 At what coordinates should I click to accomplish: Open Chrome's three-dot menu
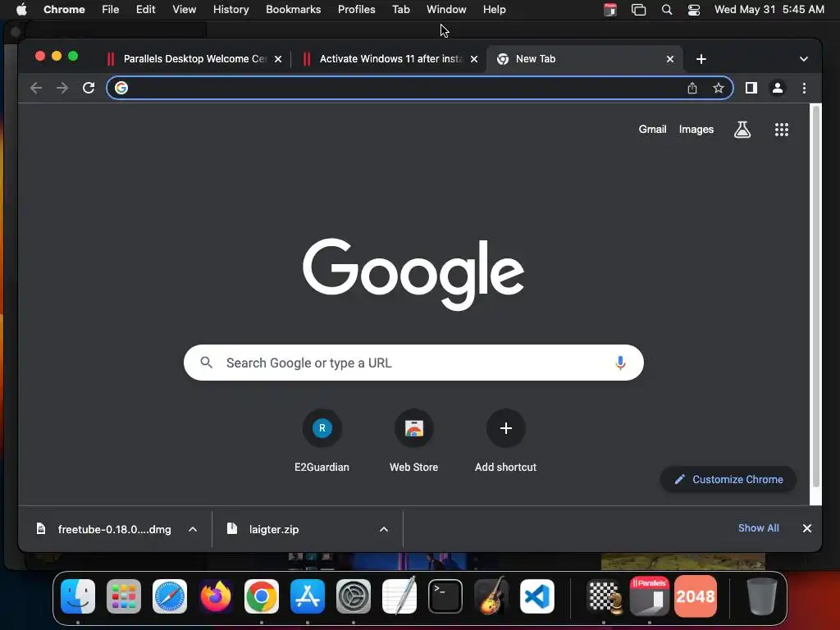pos(804,88)
